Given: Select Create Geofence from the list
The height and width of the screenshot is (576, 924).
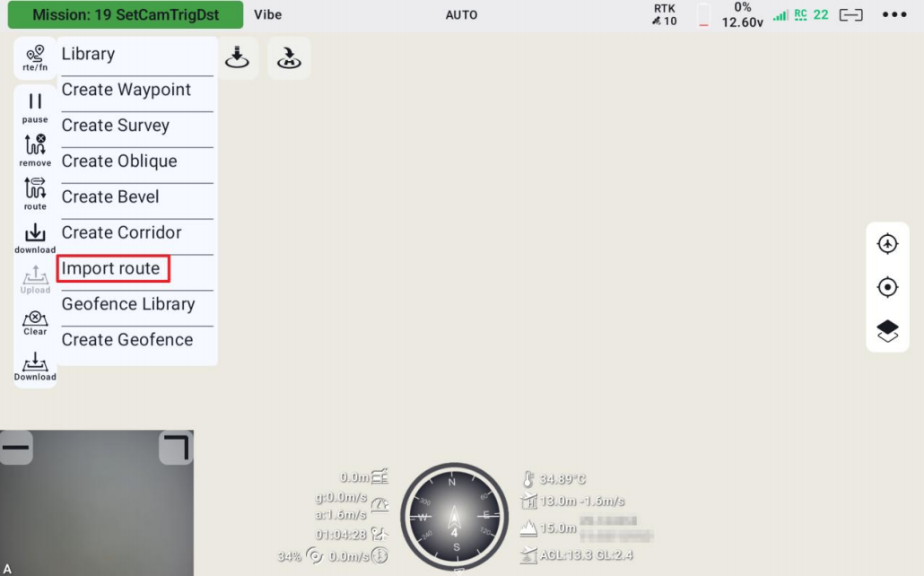Looking at the screenshot, I should coord(127,340).
